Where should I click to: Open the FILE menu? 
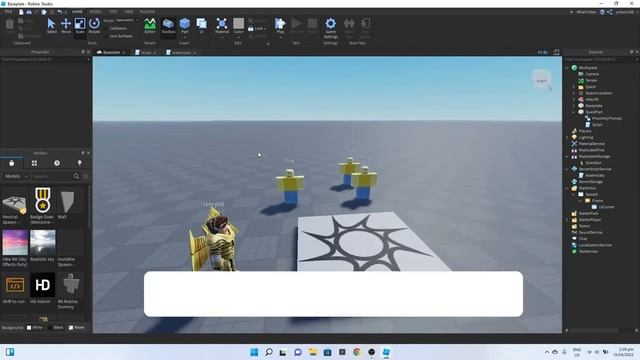8,12
